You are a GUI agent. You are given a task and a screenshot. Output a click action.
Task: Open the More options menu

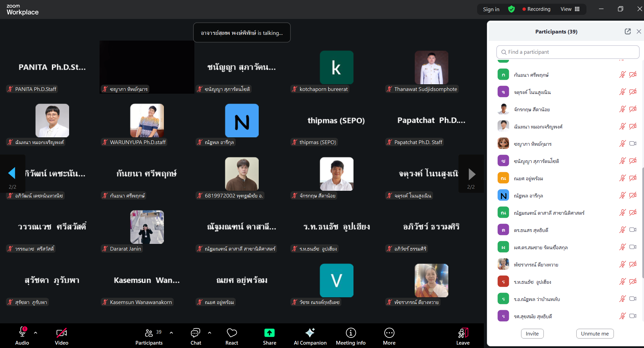[389, 336]
